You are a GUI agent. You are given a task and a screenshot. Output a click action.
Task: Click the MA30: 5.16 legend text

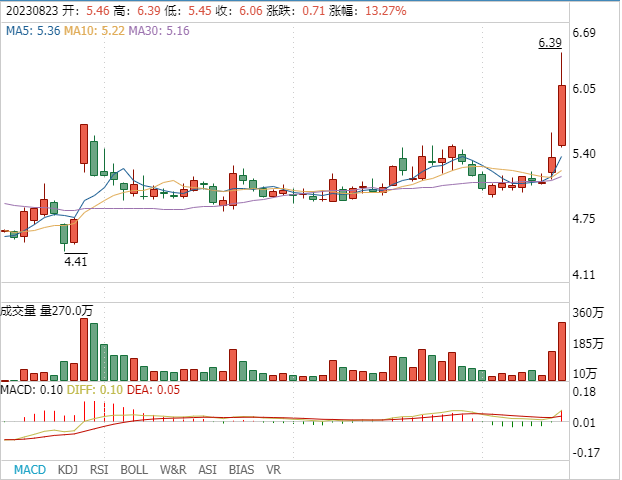159,31
